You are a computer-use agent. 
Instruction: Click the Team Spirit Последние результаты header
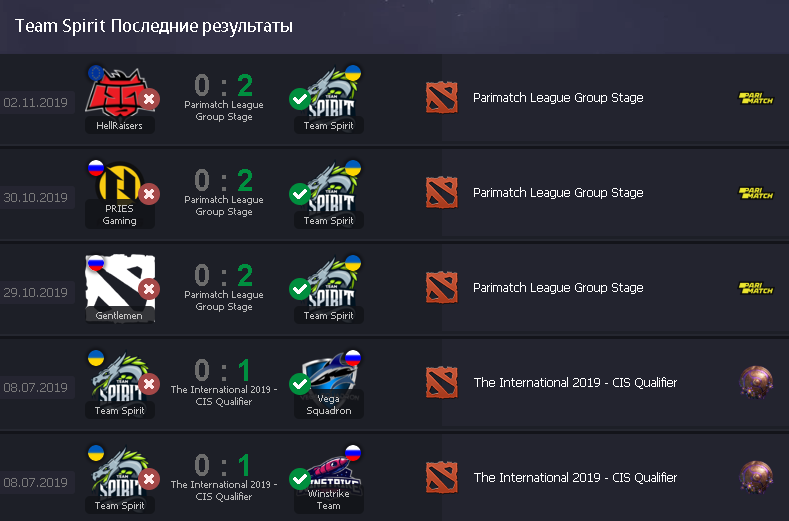[x=153, y=26]
